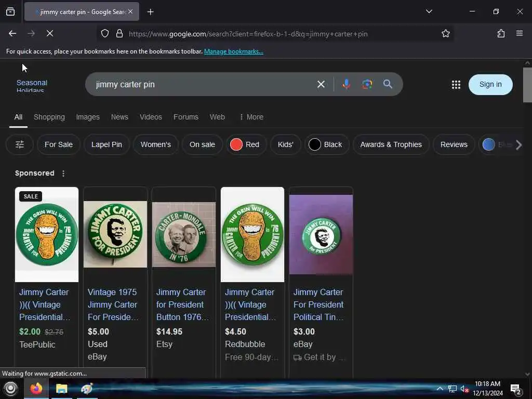The height and width of the screenshot is (399, 532).
Task: Bookmark this page with the star icon
Action: (x=445, y=33)
